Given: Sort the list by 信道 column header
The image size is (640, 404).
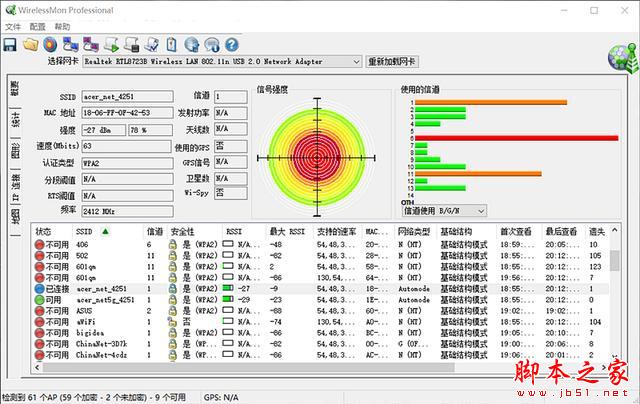Looking at the screenshot, I should [x=155, y=232].
